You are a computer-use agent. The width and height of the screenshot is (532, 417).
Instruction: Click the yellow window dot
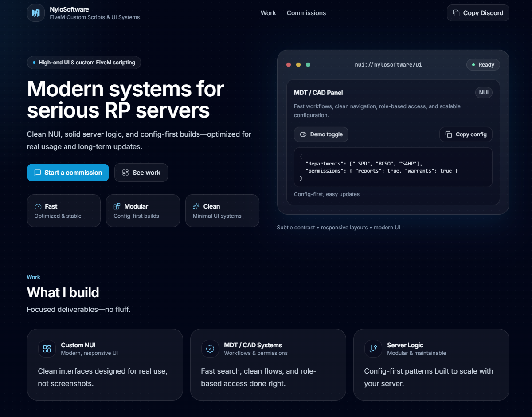(x=298, y=65)
